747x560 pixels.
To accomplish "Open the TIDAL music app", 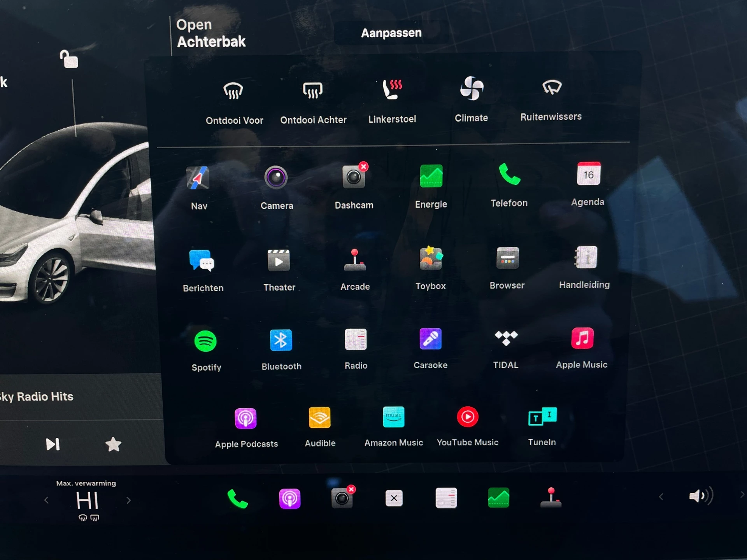I will (x=505, y=338).
